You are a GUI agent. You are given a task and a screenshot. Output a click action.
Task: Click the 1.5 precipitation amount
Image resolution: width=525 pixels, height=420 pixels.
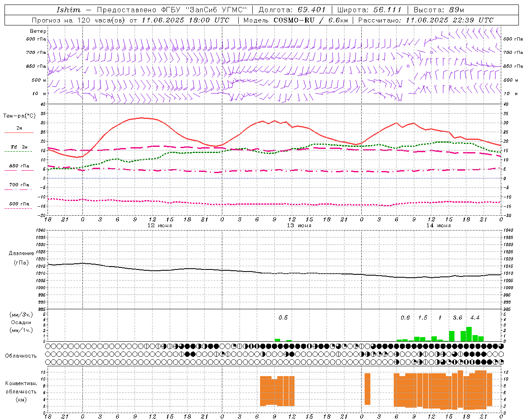click(x=422, y=318)
